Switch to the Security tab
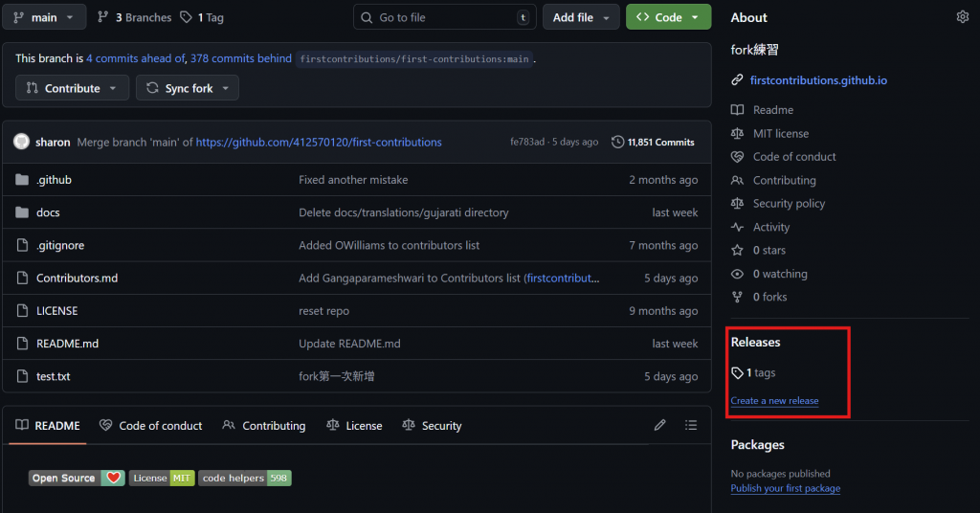The image size is (980, 513). [433, 426]
